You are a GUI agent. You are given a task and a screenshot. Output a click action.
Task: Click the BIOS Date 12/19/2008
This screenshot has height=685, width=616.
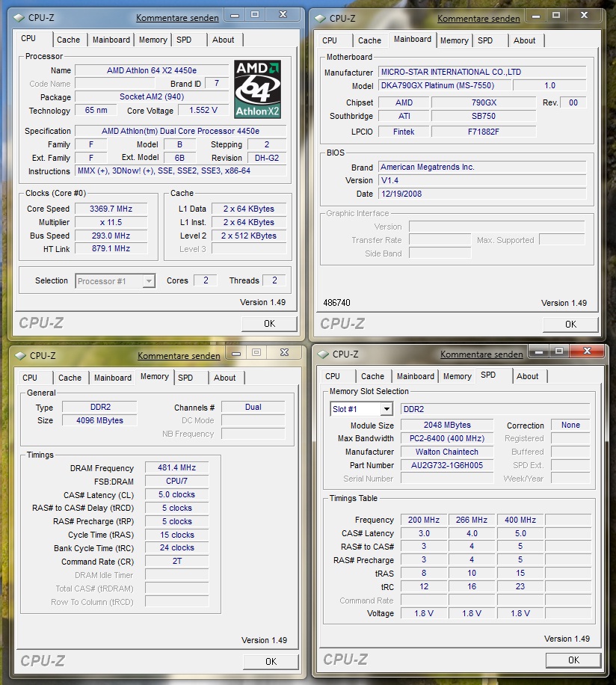(482, 194)
